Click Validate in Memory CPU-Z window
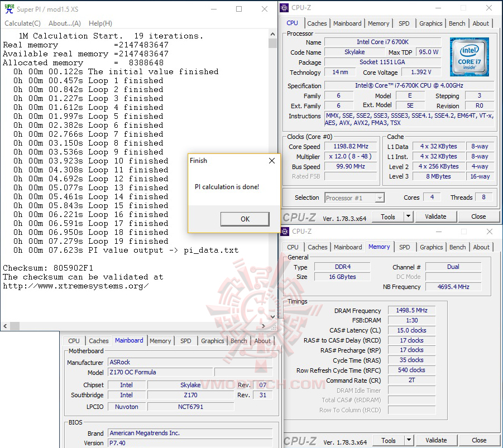This screenshot has height=448, width=503. coord(436,441)
